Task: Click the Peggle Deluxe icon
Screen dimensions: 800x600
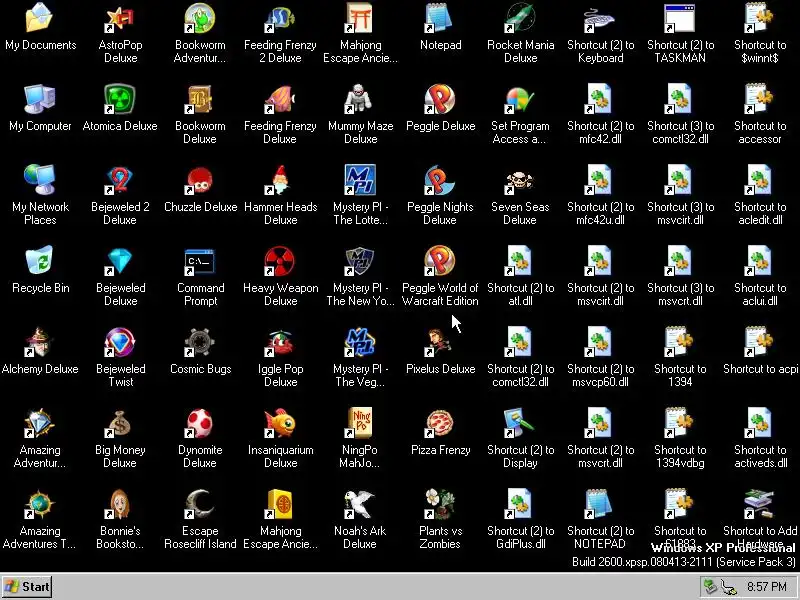Action: pyautogui.click(x=440, y=99)
